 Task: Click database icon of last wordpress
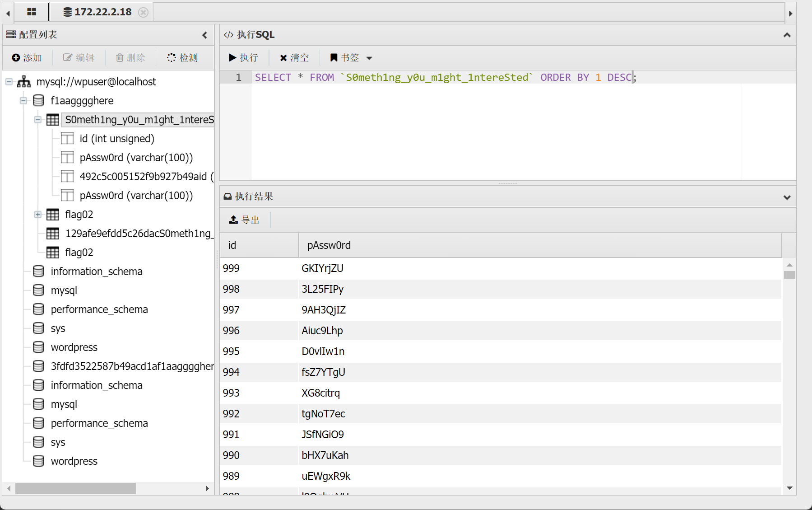point(38,461)
